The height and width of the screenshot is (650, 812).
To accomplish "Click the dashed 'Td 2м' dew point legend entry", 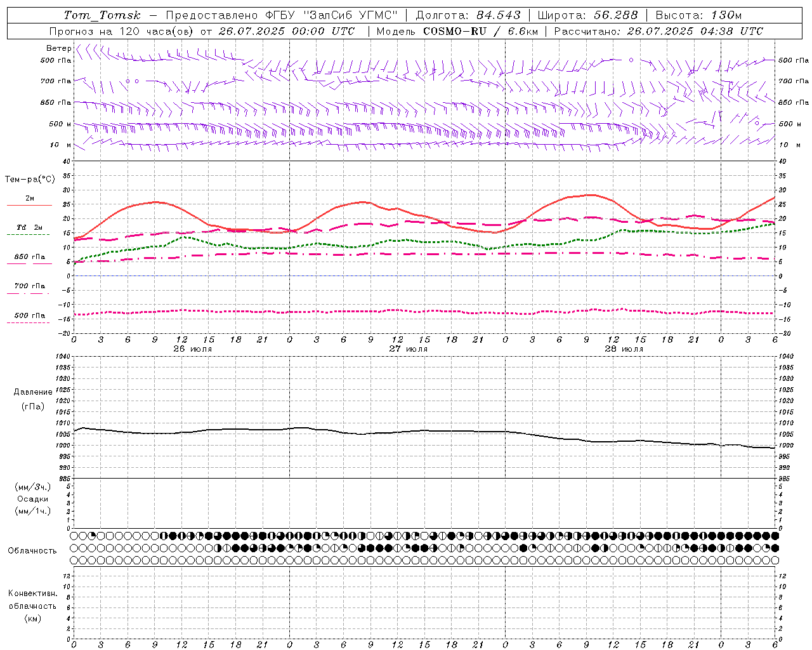I will point(30,227).
